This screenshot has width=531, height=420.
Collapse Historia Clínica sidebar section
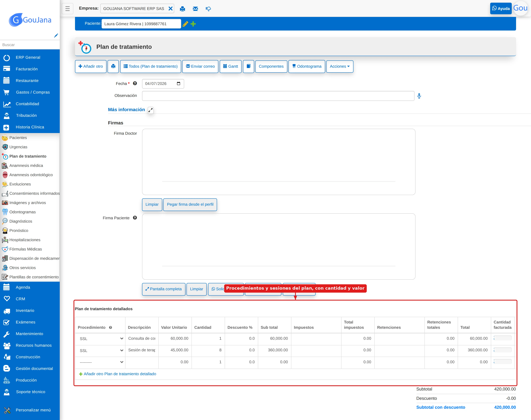[x=30, y=127]
